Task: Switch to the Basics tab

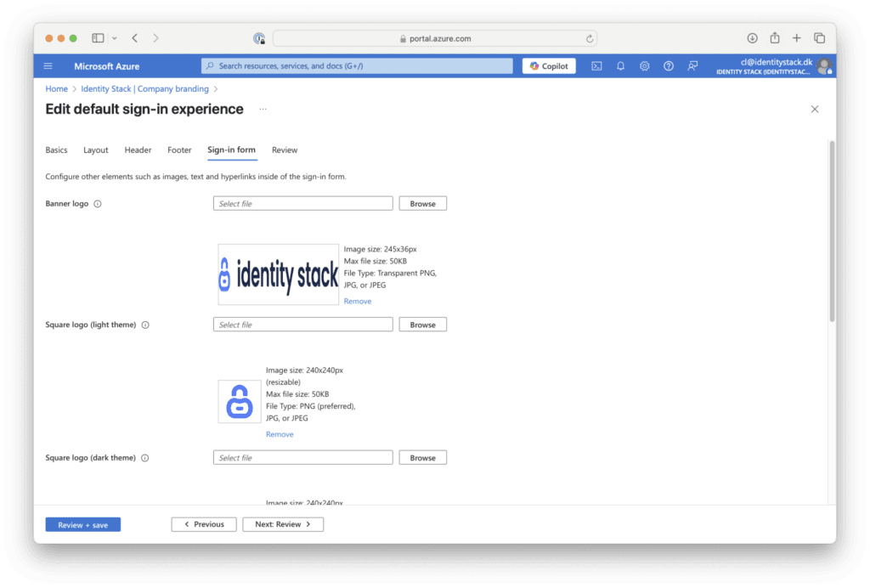Action: (57, 150)
